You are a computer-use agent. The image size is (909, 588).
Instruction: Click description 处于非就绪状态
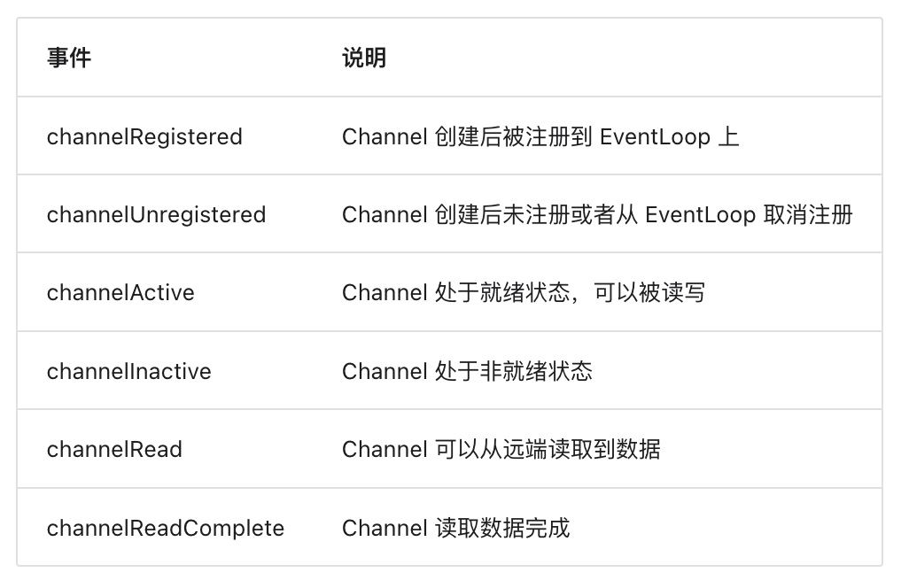pyautogui.click(x=467, y=371)
